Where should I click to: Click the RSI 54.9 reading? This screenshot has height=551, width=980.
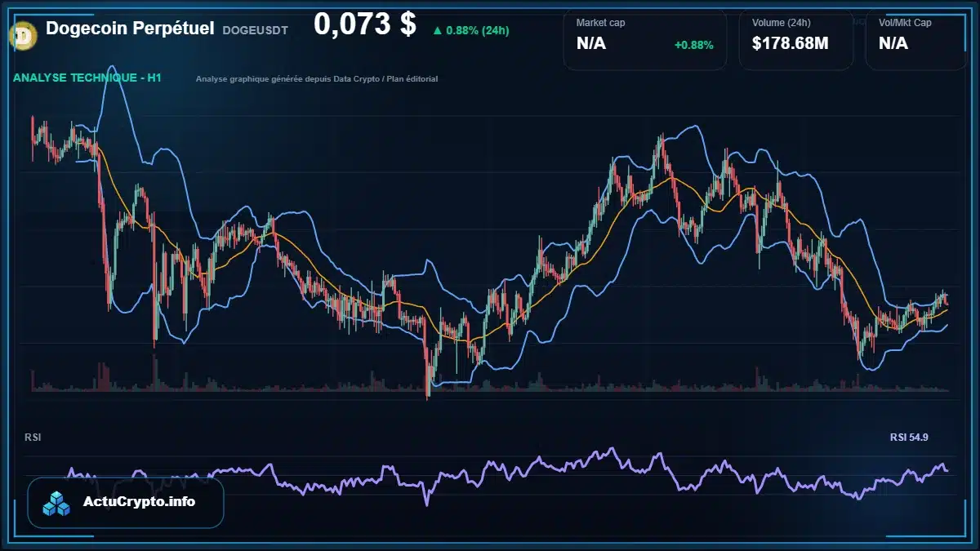click(x=909, y=438)
